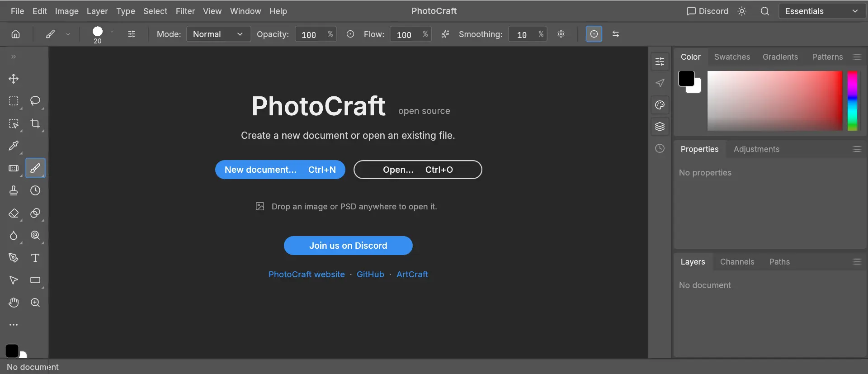Select the Crop tool

[x=35, y=123]
